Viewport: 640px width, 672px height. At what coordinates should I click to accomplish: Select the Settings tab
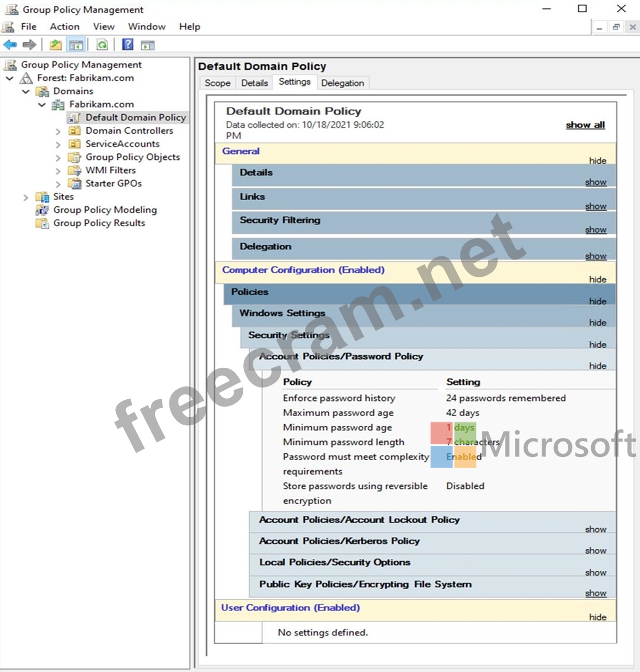[295, 82]
